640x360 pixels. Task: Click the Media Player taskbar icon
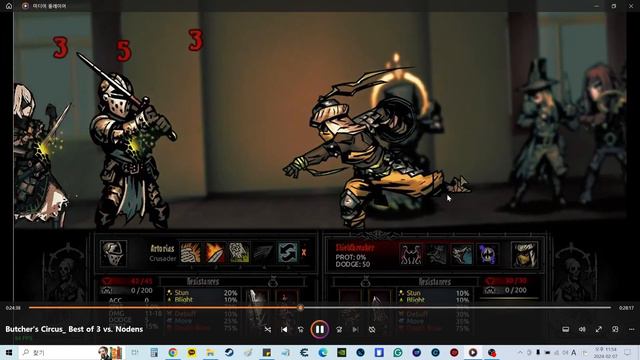coord(473,352)
